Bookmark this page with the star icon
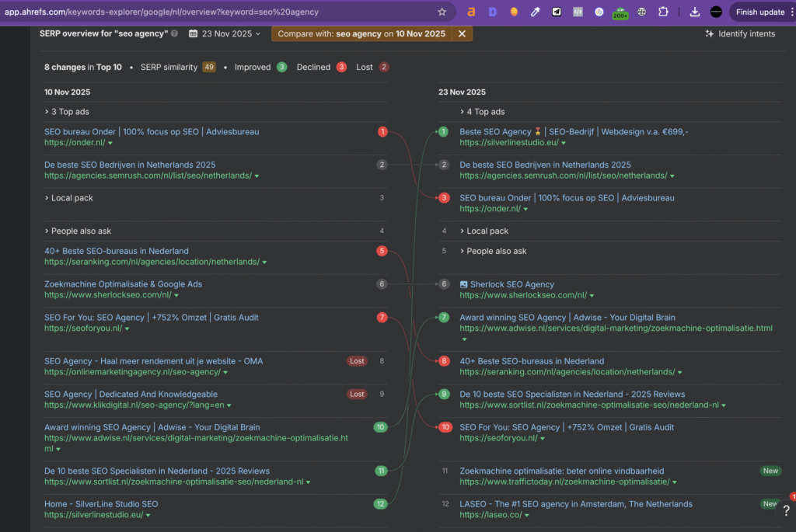This screenshot has height=532, width=796. click(x=442, y=12)
